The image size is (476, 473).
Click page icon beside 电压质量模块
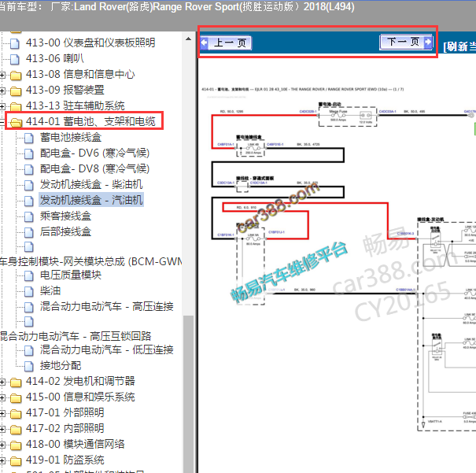(29, 276)
